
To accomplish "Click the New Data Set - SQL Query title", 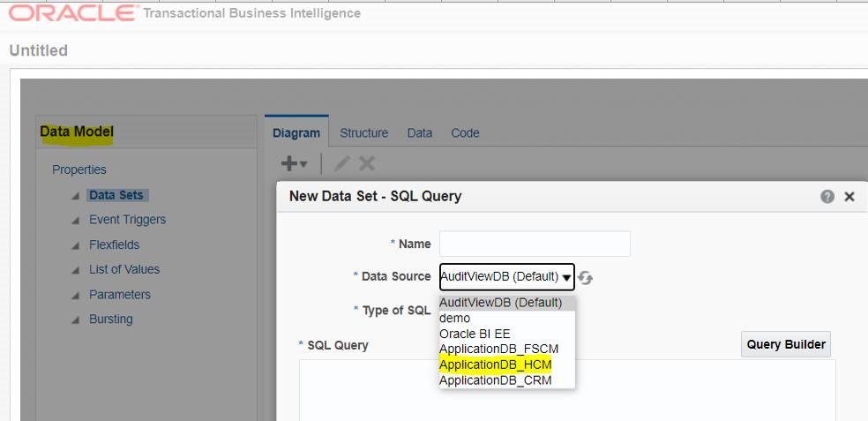I will point(375,196).
